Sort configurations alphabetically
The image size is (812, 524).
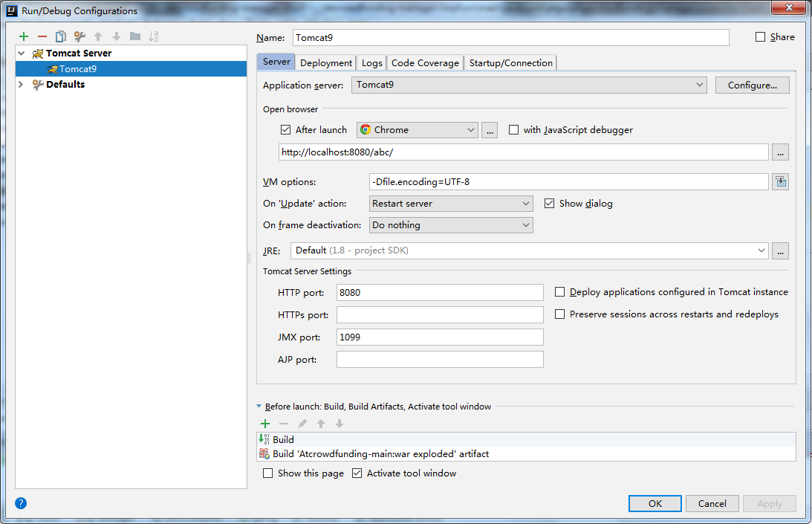pyautogui.click(x=154, y=36)
